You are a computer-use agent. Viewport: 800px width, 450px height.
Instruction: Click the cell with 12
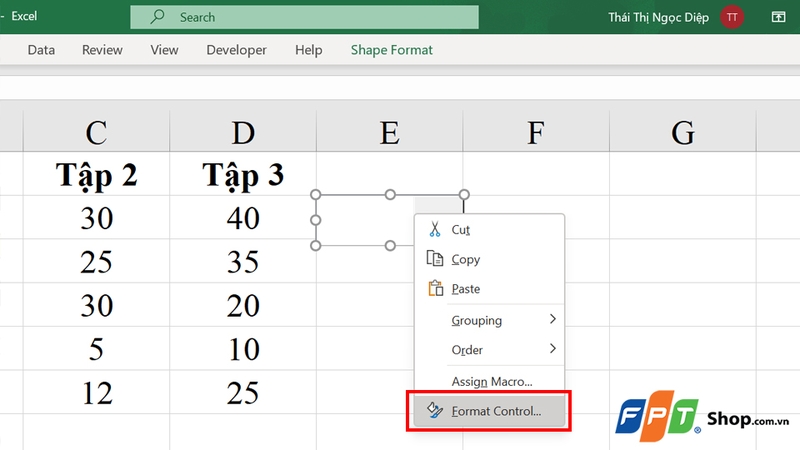point(96,393)
